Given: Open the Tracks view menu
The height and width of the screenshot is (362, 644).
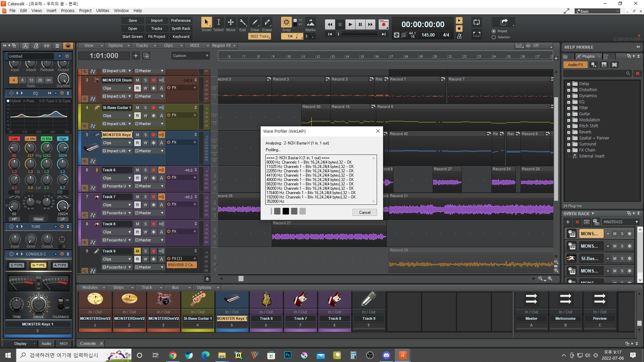Looking at the screenshot, I should (x=146, y=46).
